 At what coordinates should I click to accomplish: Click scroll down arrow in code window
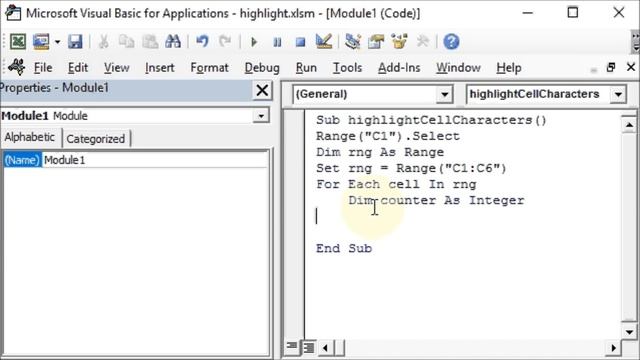pyautogui.click(x=629, y=332)
